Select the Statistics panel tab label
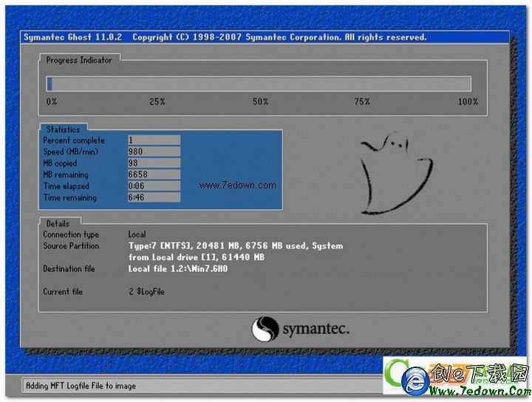 tap(63, 129)
